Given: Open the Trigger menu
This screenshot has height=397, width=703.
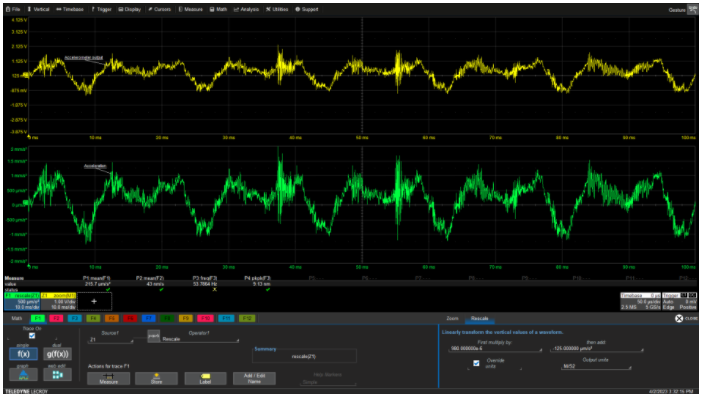Looking at the screenshot, I should (101, 9).
